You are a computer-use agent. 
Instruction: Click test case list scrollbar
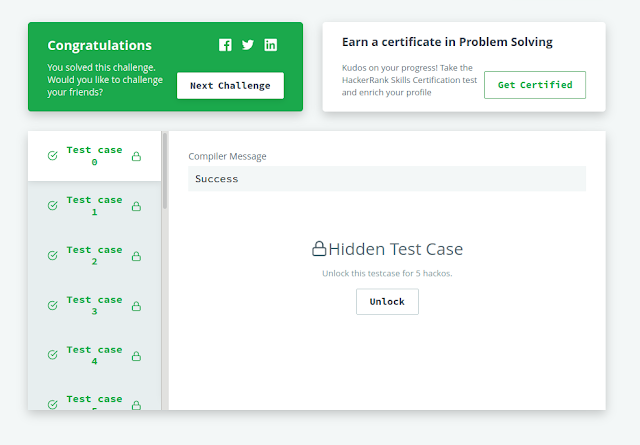click(x=165, y=171)
